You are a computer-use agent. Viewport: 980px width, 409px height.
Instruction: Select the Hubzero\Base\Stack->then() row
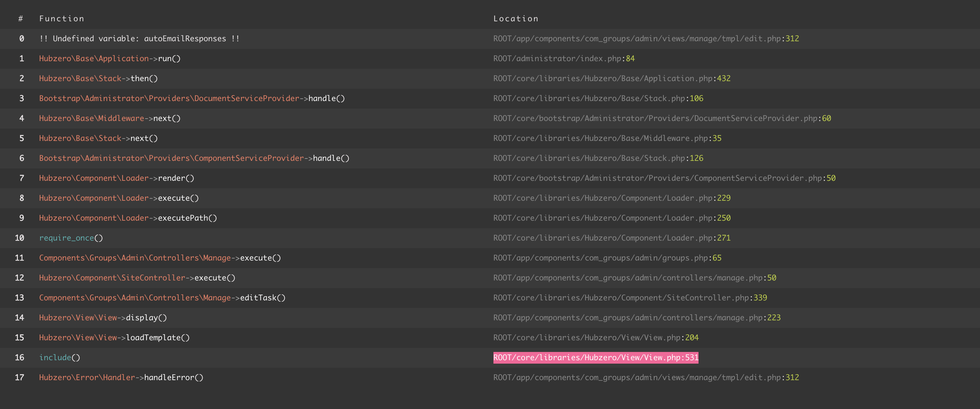click(x=98, y=78)
